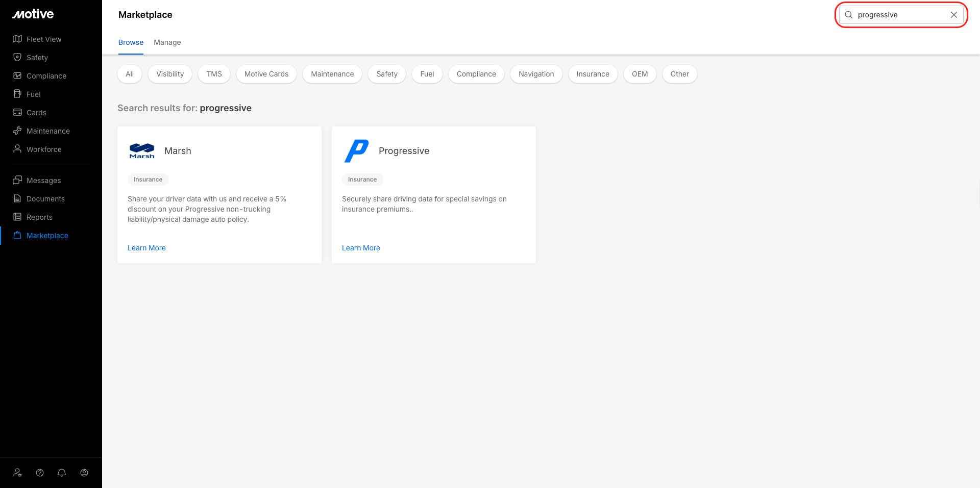The width and height of the screenshot is (980, 488).
Task: Open Maintenance in the left sidebar
Action: [48, 131]
